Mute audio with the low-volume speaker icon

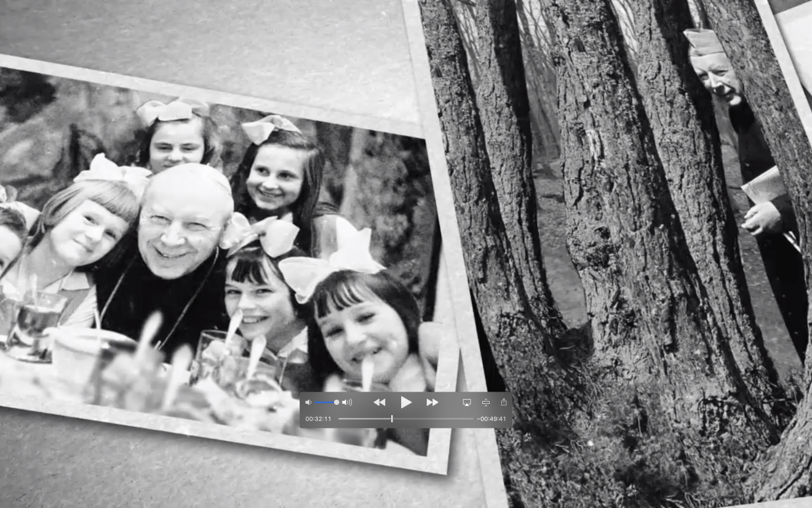point(308,402)
